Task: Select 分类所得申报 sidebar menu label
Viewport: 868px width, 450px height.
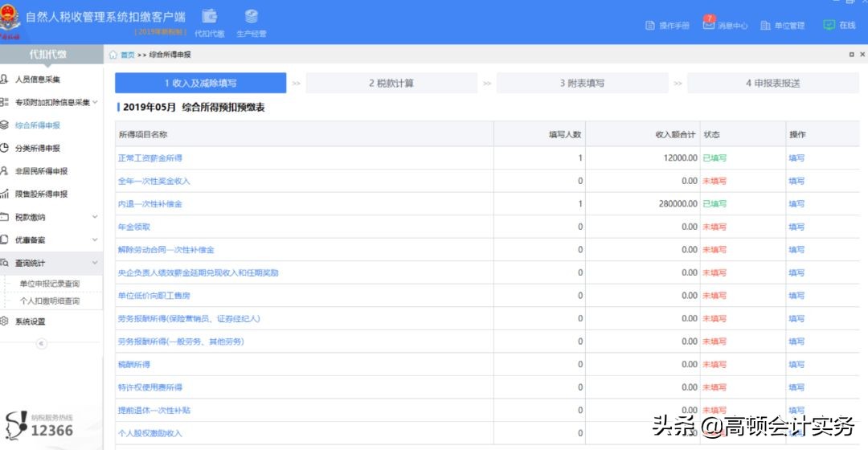Action: pyautogui.click(x=38, y=148)
